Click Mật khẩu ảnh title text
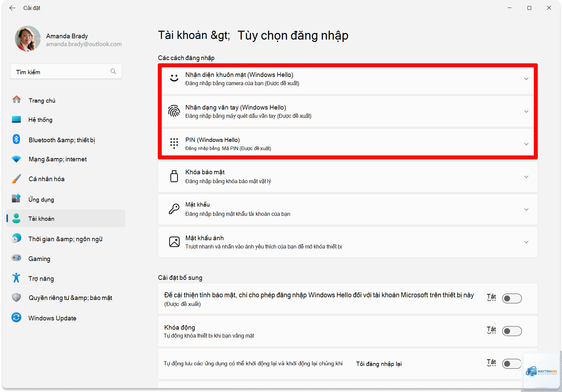This screenshot has height=392, width=562. (x=204, y=238)
